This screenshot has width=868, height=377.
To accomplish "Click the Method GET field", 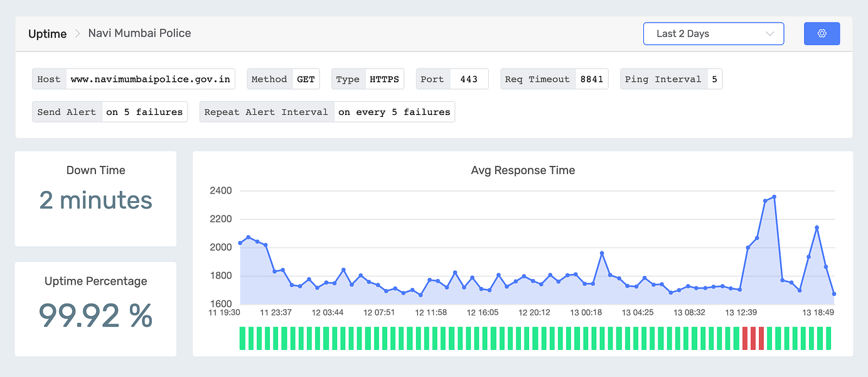I will (283, 79).
